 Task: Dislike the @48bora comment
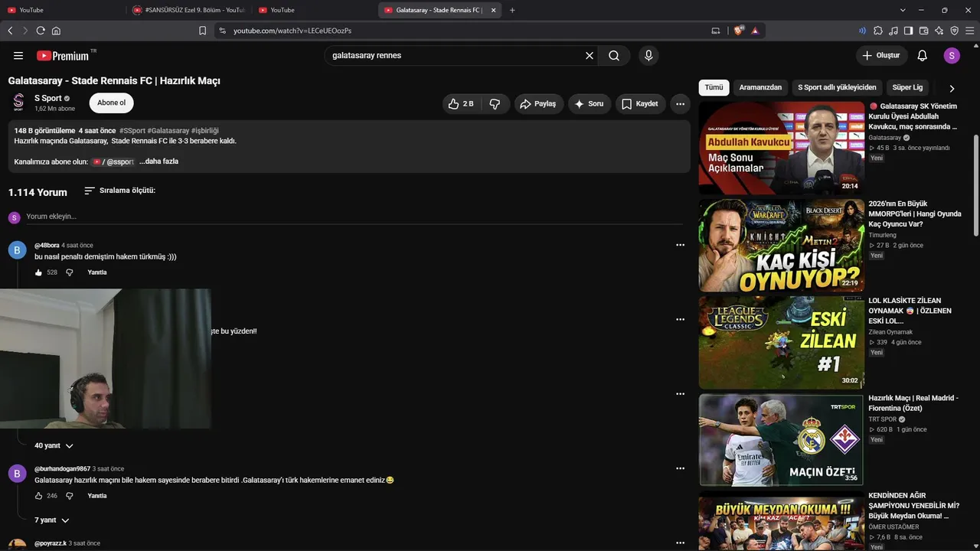pos(69,272)
